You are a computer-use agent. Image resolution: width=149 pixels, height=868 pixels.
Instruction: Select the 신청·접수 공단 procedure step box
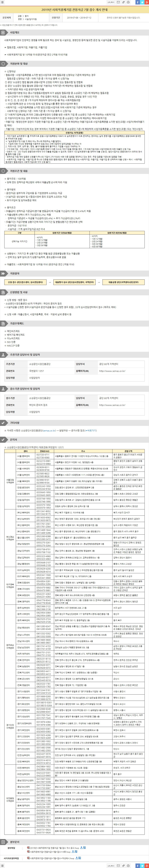click(x=23, y=282)
